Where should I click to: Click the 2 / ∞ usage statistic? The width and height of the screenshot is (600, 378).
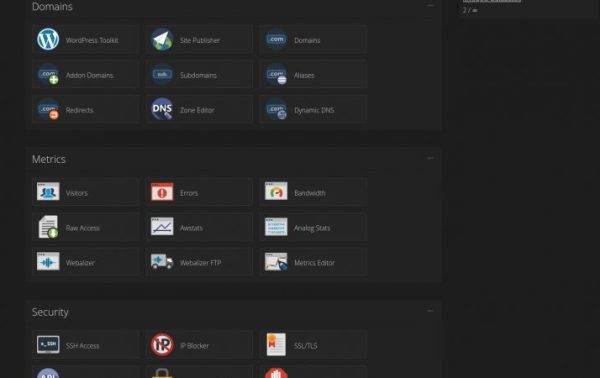pyautogui.click(x=470, y=11)
